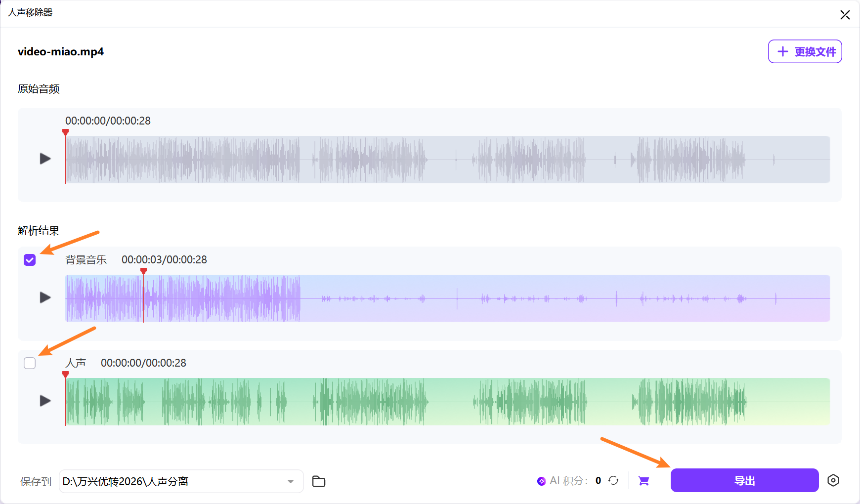This screenshot has height=504, width=860.
Task: Open the output folder browser icon
Action: coord(319,481)
